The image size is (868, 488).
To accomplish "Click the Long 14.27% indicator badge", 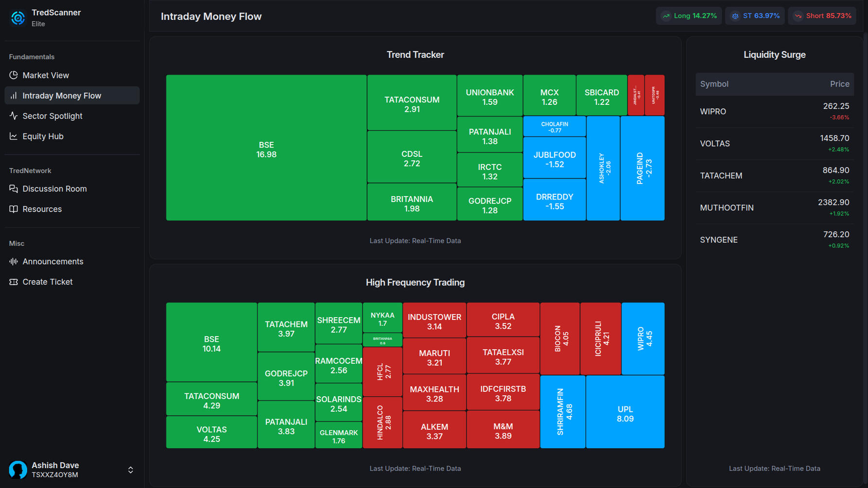I will (689, 16).
